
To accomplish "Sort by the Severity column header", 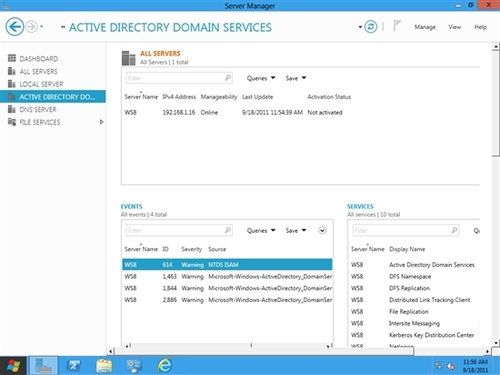I will 191,249.
